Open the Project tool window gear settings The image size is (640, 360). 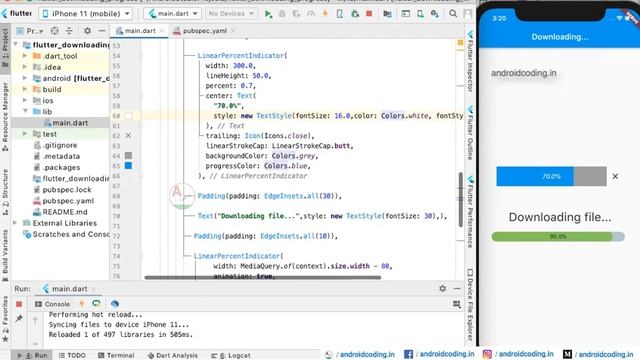[x=87, y=31]
